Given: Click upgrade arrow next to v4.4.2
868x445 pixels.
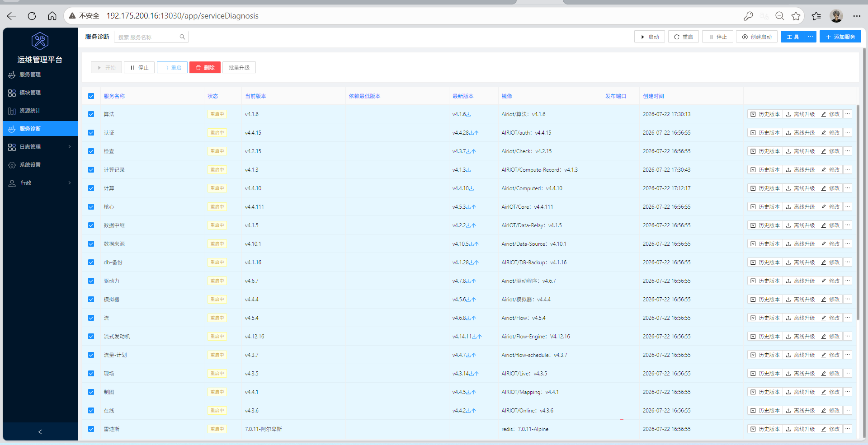Looking at the screenshot, I should pyautogui.click(x=474, y=411).
